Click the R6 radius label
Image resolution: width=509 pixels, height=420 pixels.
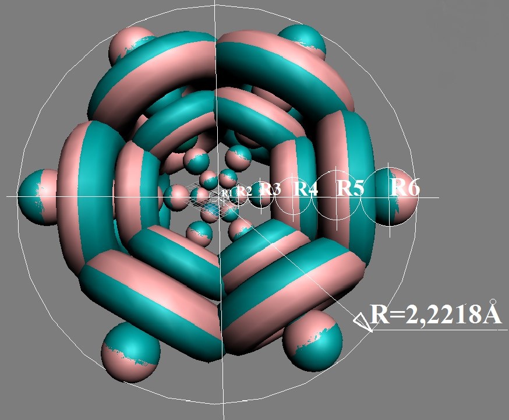click(405, 188)
